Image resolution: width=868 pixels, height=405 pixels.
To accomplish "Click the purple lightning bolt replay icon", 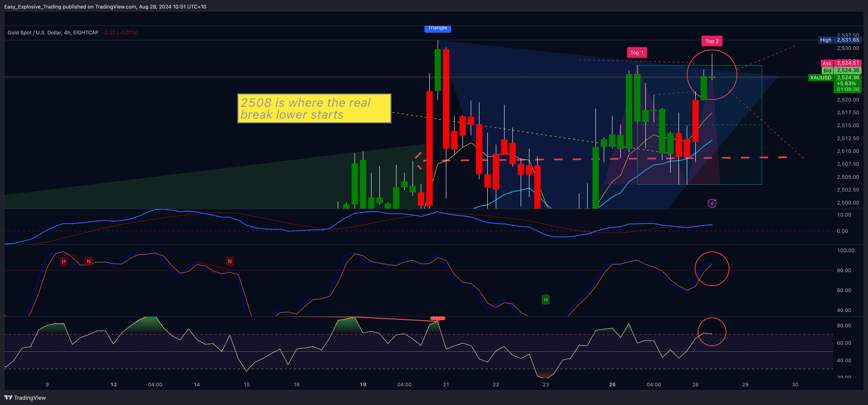I will coord(712,203).
